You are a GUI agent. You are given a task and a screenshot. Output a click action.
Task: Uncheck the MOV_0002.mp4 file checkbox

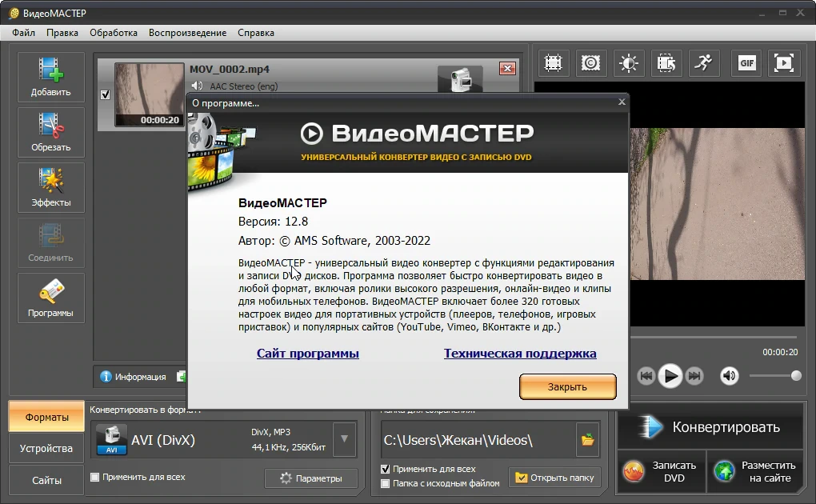pyautogui.click(x=105, y=94)
